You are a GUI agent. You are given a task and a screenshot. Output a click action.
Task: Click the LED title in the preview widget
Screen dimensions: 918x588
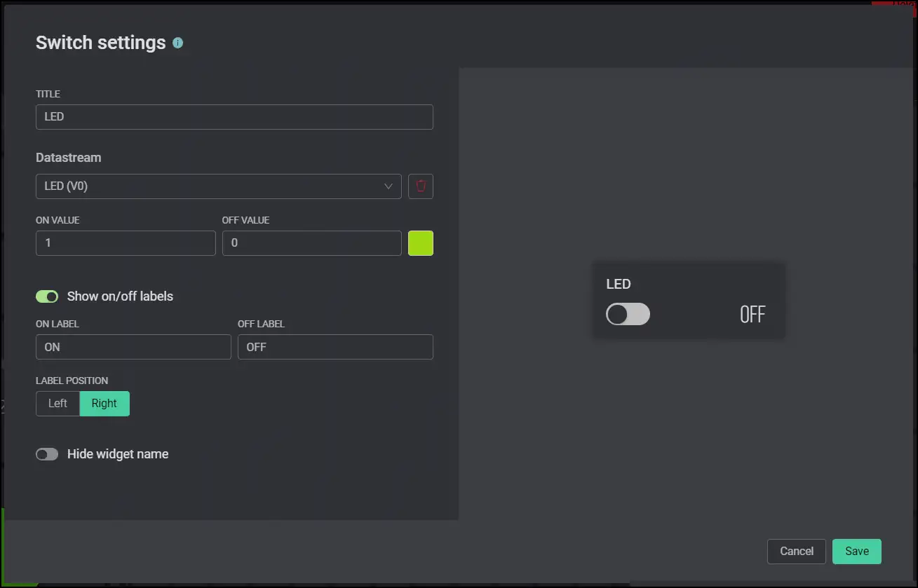tap(619, 284)
